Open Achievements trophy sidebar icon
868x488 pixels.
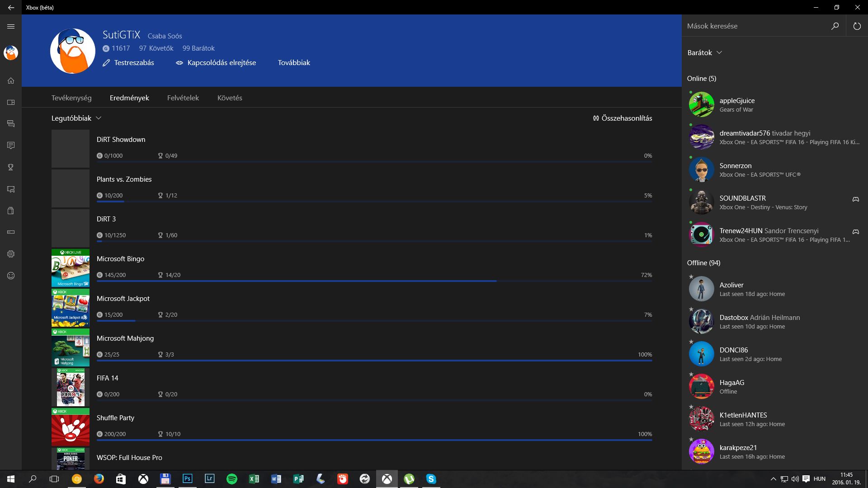(x=11, y=167)
